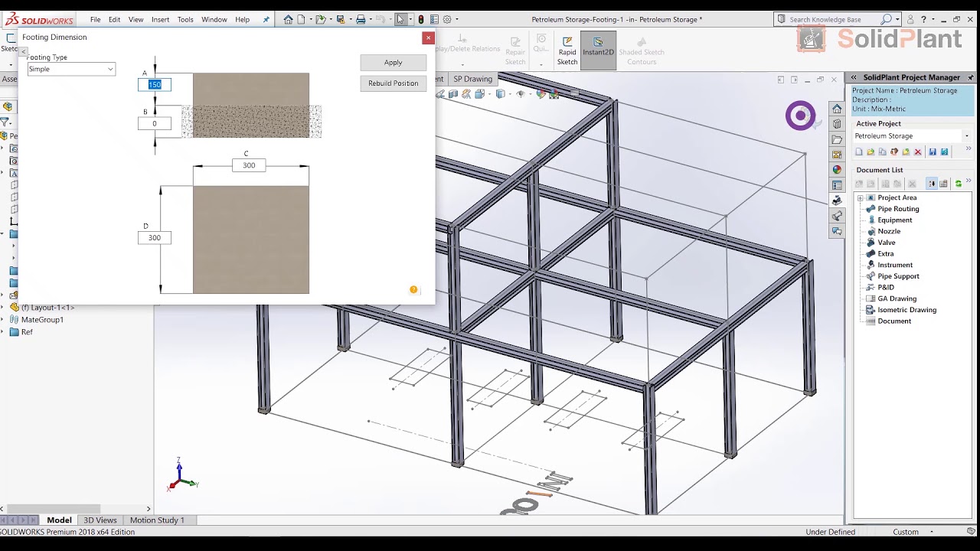The image size is (980, 551).
Task: Click the user account icon in the title bar
Action: click(x=910, y=19)
